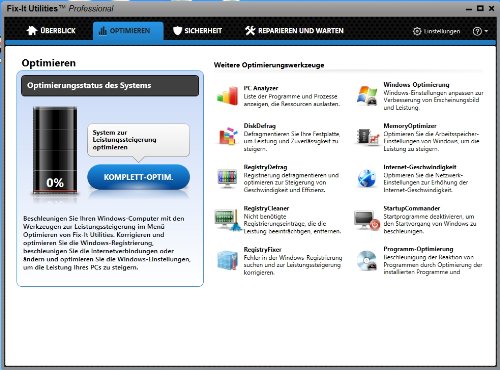Open RegistryCleaner broom icon
The height and width of the screenshot is (370, 500).
[x=228, y=219]
